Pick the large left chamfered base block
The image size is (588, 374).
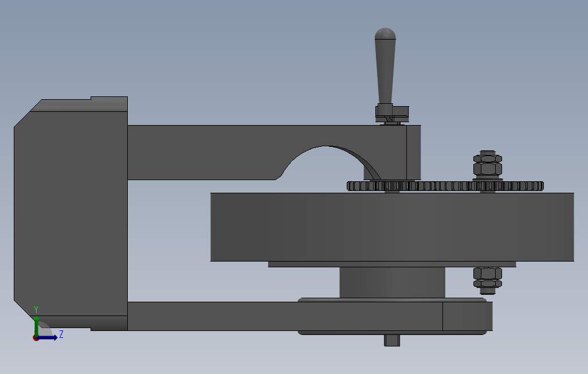click(70, 213)
